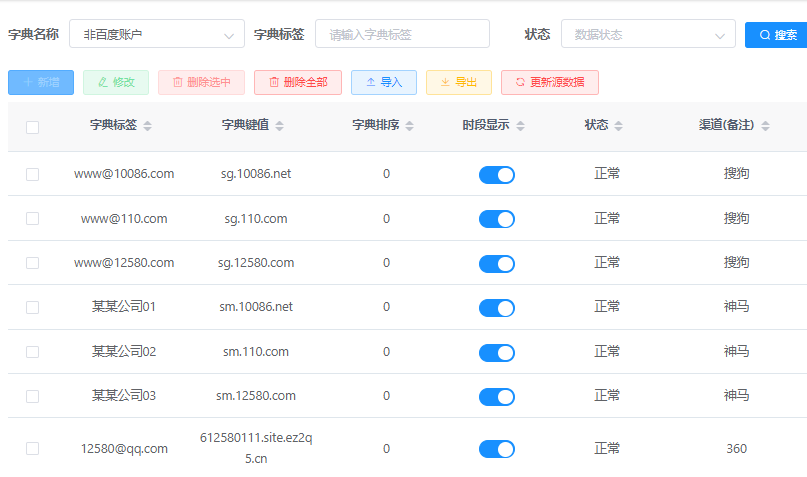Click label 某某公司03

click(124, 396)
